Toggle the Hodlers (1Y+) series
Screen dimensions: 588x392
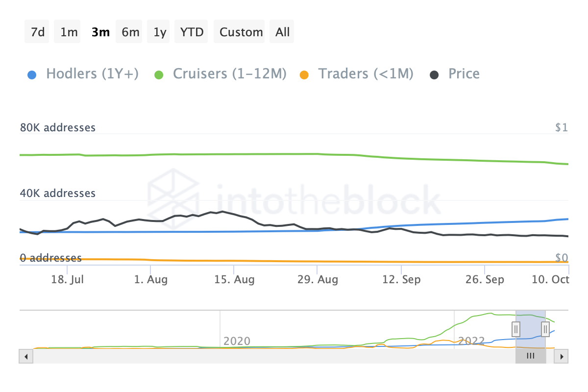[92, 74]
